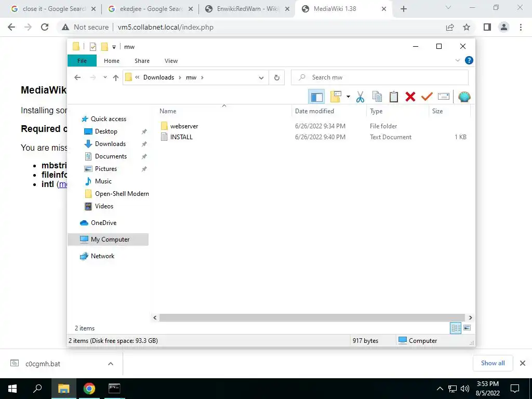The width and height of the screenshot is (532, 399).
Task: Open Documents in navigation pane
Action: pyautogui.click(x=111, y=156)
